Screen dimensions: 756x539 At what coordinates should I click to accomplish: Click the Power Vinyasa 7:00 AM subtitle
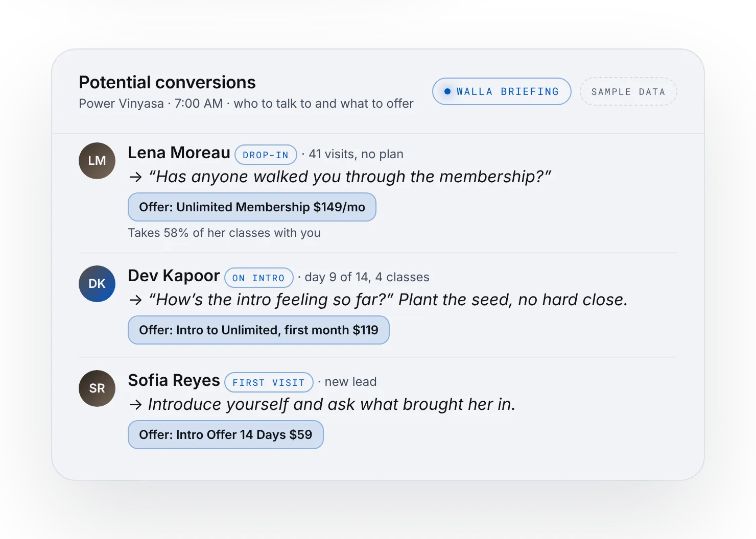(246, 104)
